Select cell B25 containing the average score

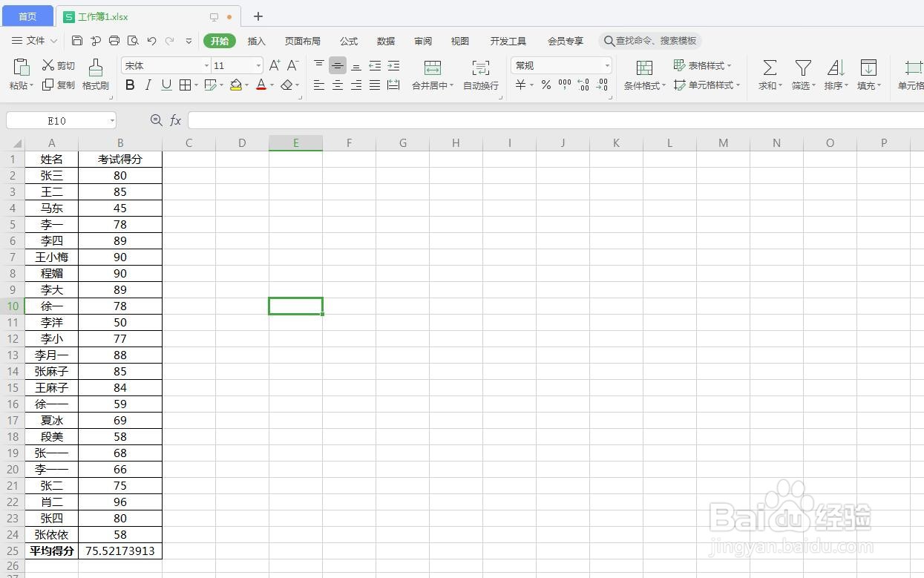(120, 551)
